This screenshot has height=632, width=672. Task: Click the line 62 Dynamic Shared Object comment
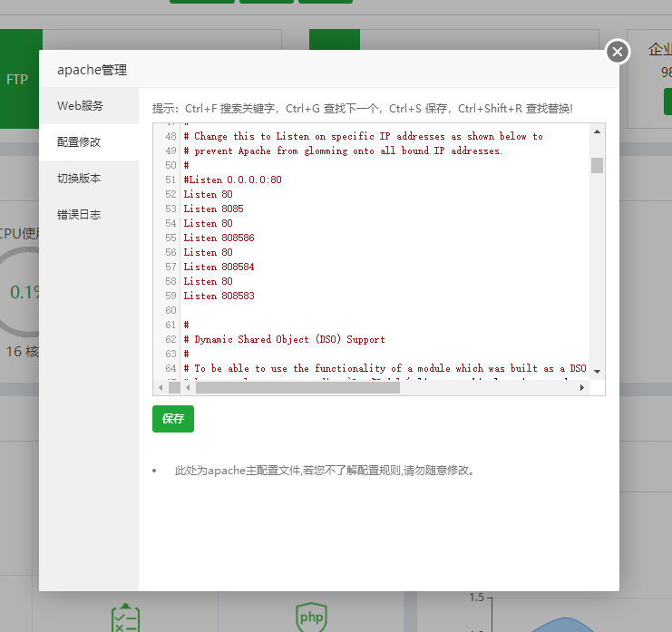(x=285, y=340)
